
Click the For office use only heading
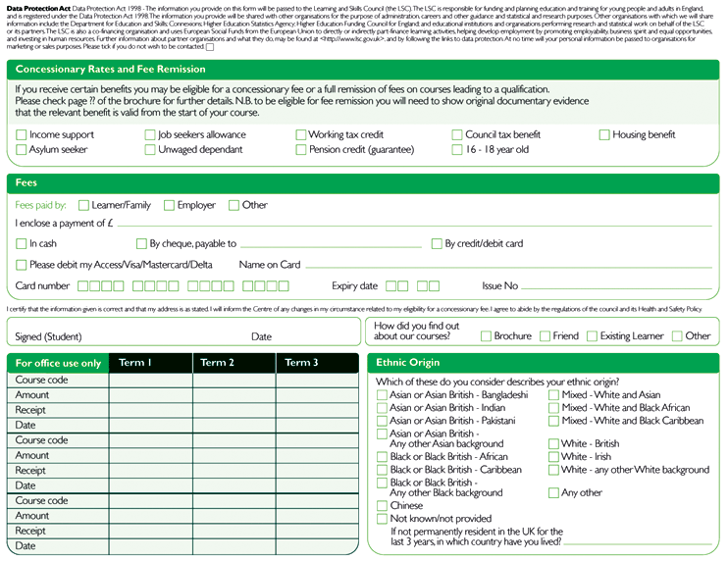(x=58, y=363)
